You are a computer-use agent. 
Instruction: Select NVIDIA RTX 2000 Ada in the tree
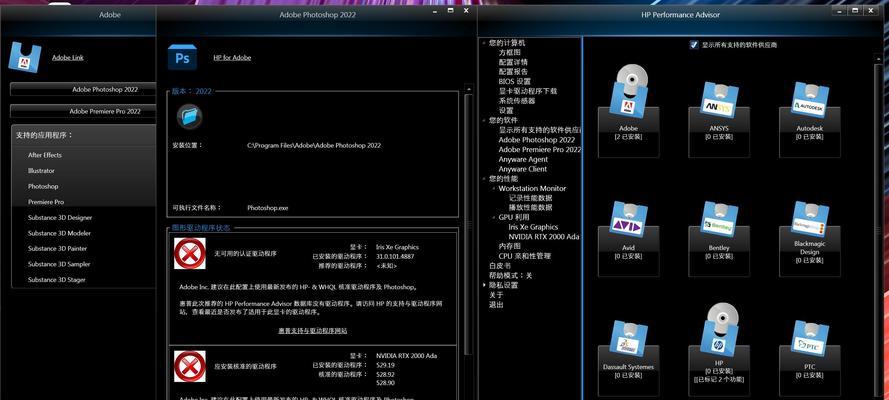click(x=544, y=237)
